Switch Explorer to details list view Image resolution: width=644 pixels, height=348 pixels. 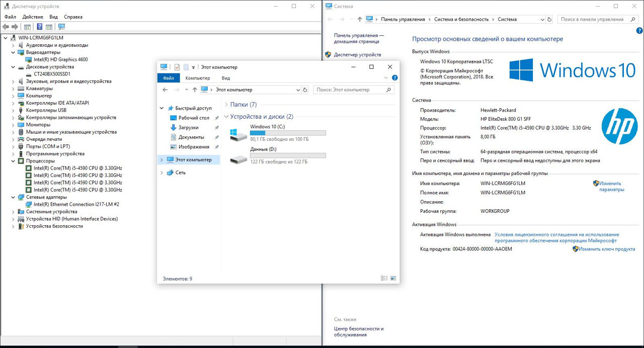(384, 278)
